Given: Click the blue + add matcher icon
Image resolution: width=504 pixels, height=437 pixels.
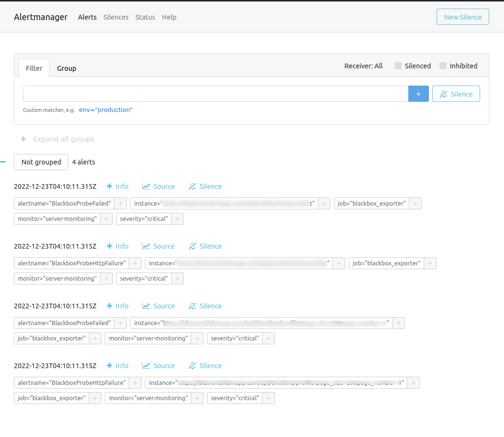Looking at the screenshot, I should click(x=418, y=94).
